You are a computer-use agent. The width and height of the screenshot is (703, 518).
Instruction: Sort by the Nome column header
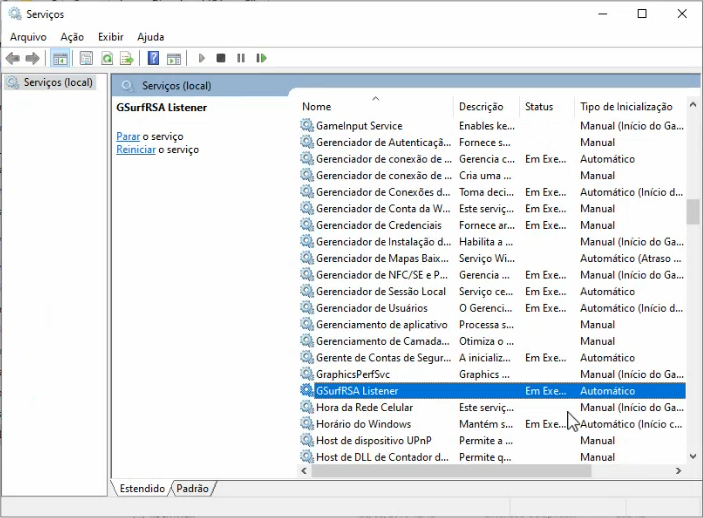[376, 107]
